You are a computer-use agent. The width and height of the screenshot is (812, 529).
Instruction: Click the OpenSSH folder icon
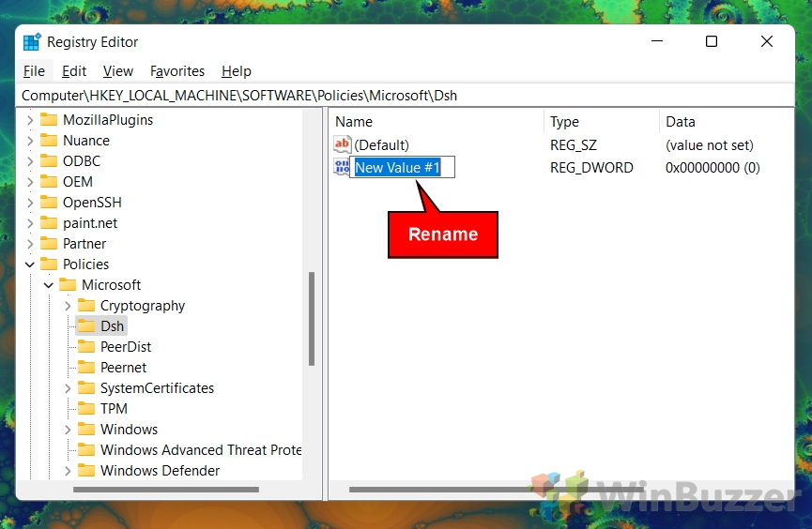49,203
